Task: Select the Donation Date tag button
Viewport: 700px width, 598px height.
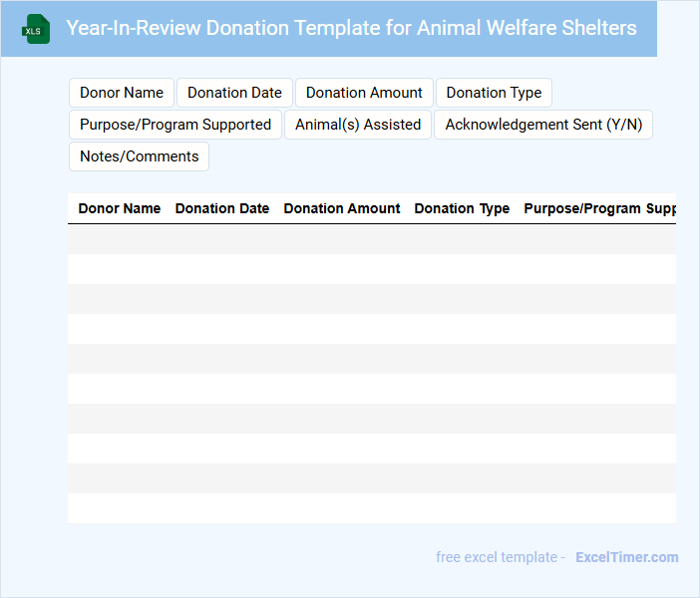Action: (x=234, y=93)
